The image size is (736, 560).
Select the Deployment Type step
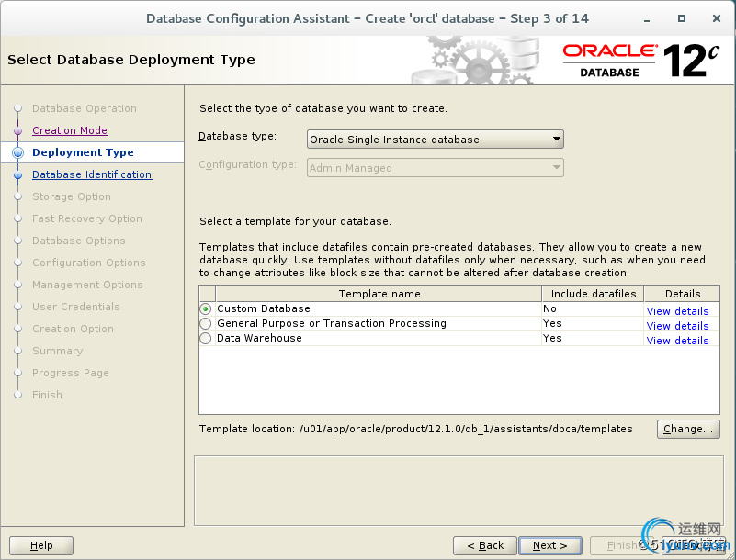pyautogui.click(x=83, y=152)
